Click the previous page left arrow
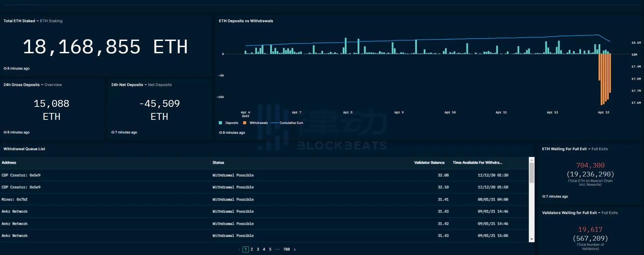This screenshot has width=644, height=255. tap(239, 250)
